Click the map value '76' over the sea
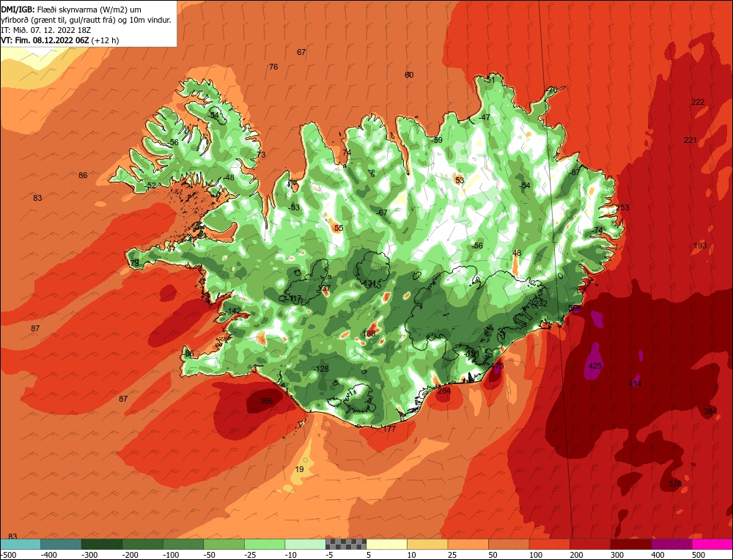 [273, 67]
